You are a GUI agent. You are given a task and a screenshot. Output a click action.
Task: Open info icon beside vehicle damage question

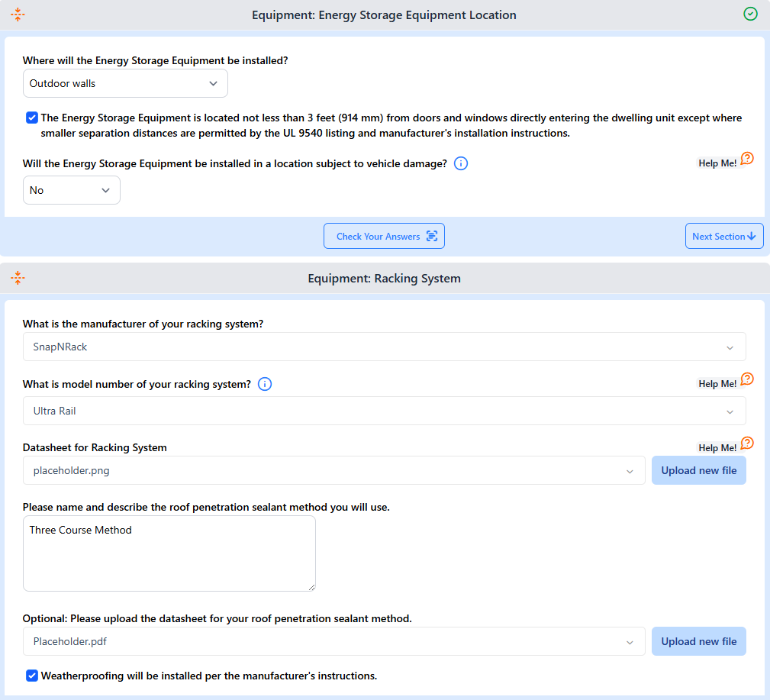[461, 163]
